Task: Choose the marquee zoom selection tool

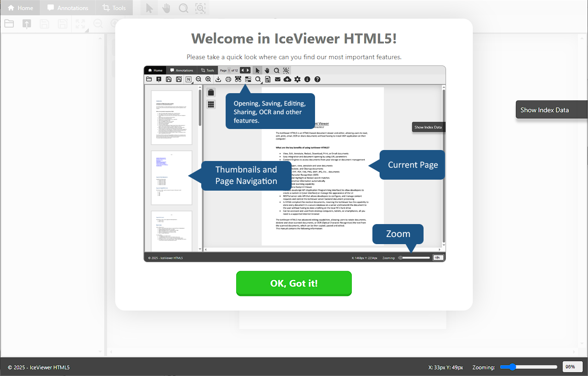Action: [200, 8]
